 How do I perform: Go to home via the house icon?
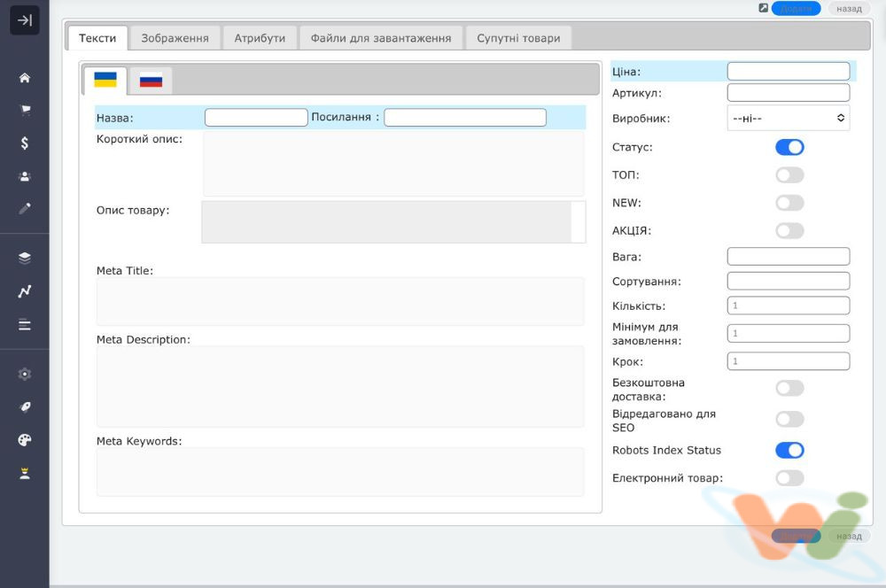coord(25,78)
